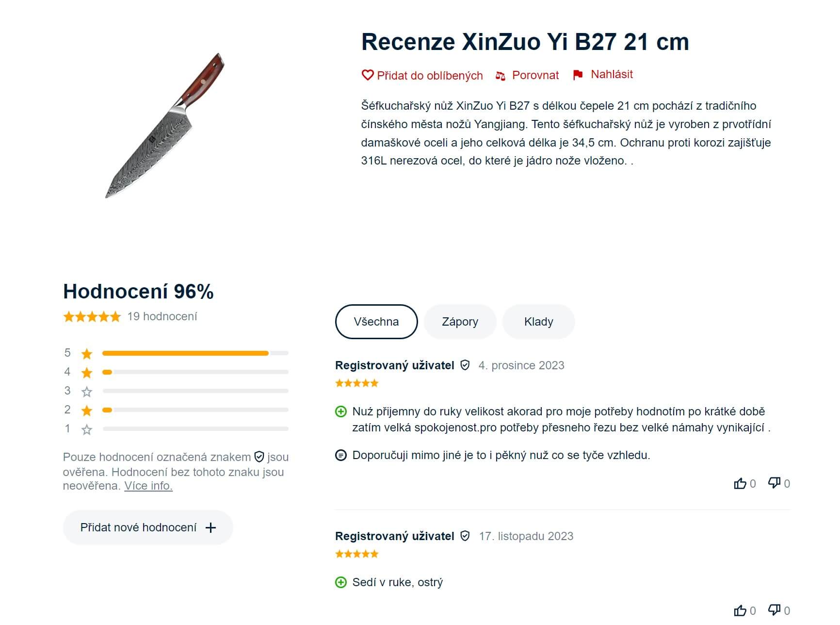
Task: Click the heart icon to add to favorites
Action: (368, 75)
